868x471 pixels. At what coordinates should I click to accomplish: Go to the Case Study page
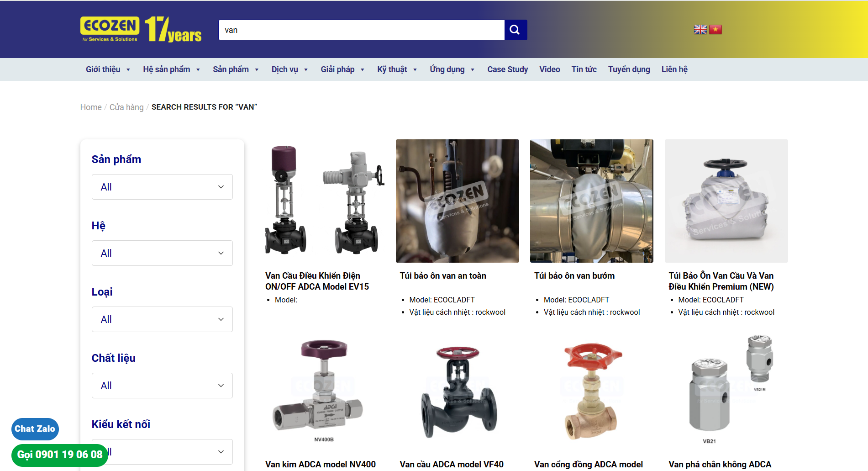click(x=507, y=69)
